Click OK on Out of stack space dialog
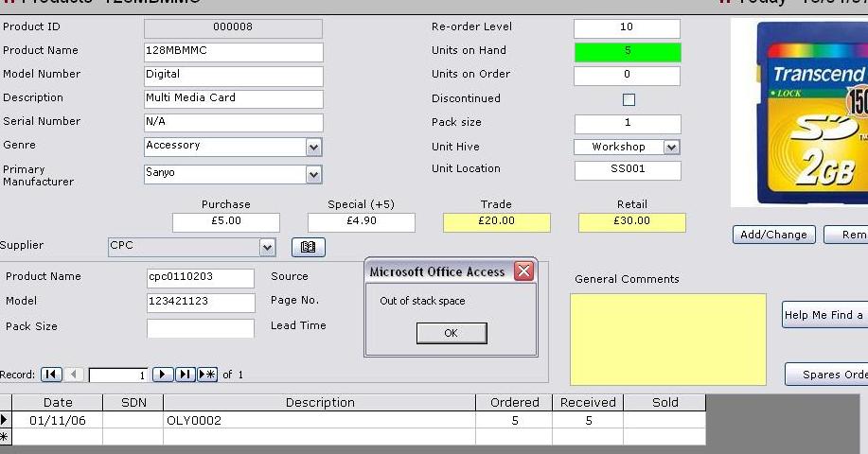 coord(452,333)
